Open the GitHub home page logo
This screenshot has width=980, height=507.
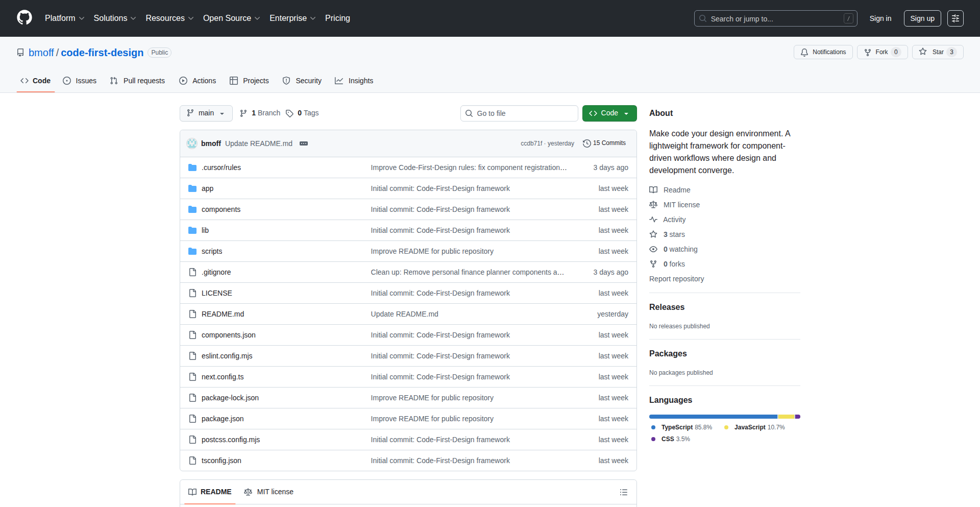tap(23, 18)
